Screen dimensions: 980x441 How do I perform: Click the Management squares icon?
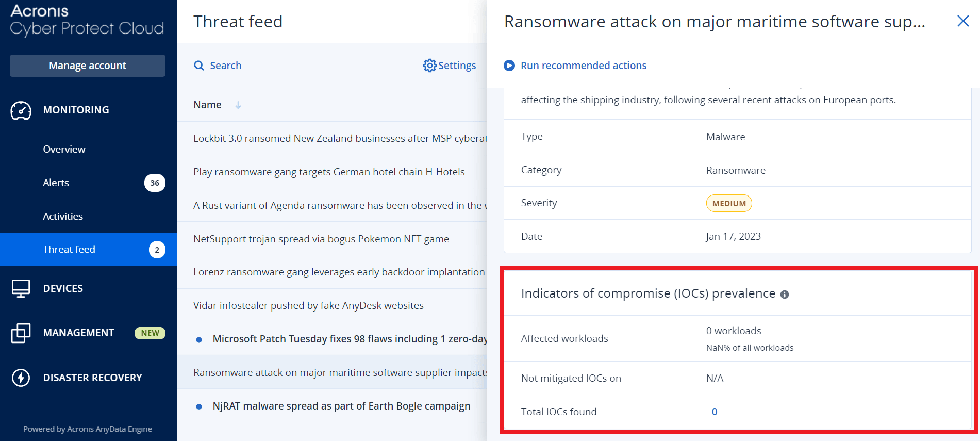click(21, 333)
